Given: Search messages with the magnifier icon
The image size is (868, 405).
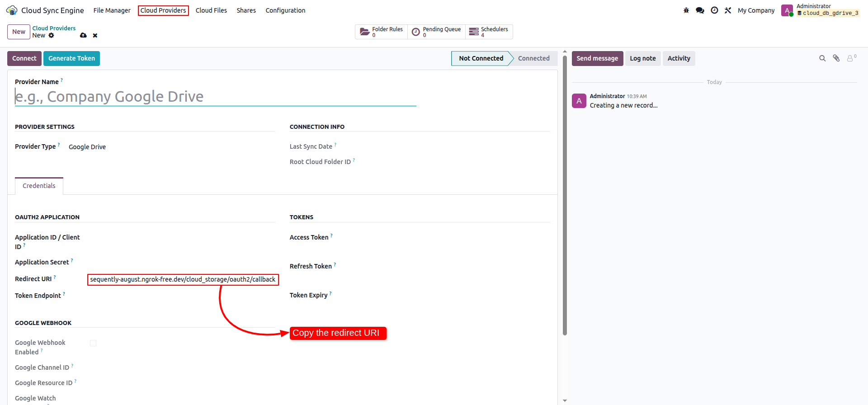Looking at the screenshot, I should pyautogui.click(x=822, y=58).
